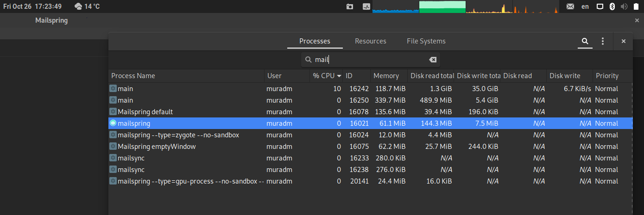Open the clock showing Fri Oct 26 17:23:49
This screenshot has height=215, width=644.
(32, 6)
